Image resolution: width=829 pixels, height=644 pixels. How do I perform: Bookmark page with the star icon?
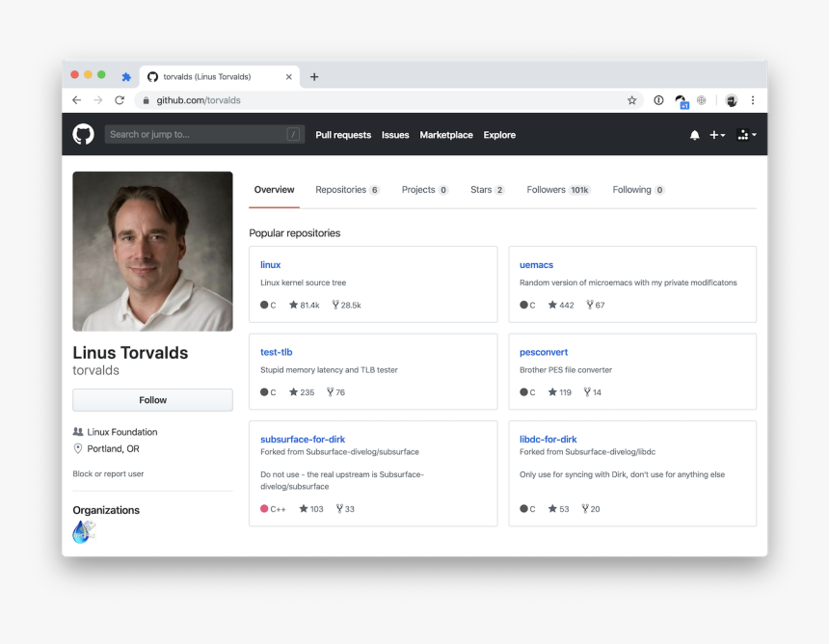click(x=631, y=100)
